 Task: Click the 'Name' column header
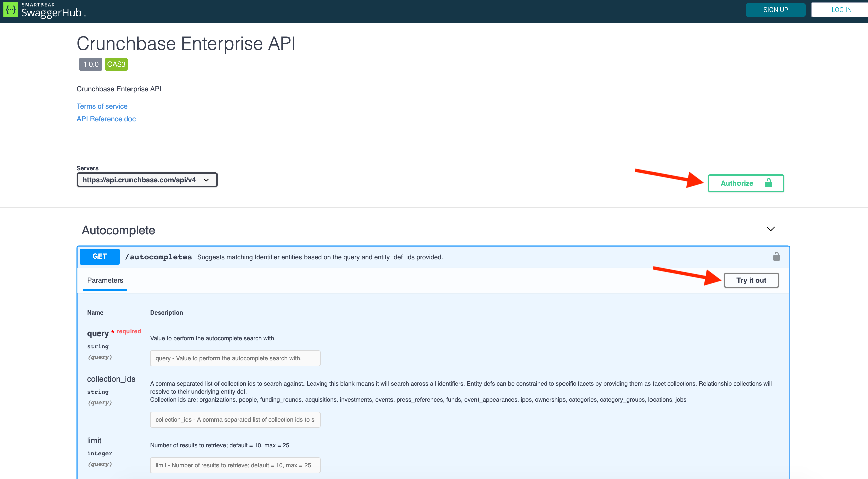95,313
